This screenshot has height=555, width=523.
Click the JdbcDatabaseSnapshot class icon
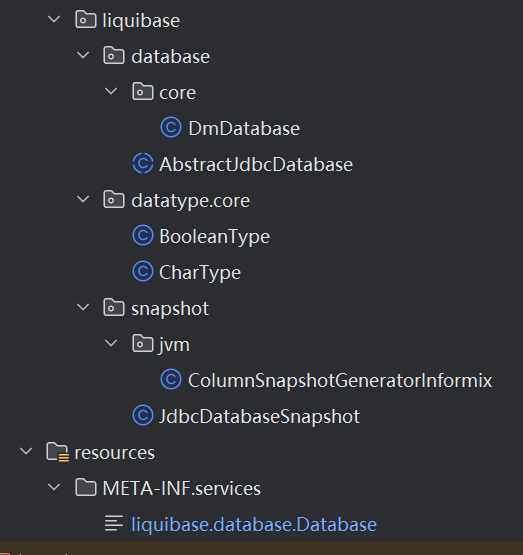pos(143,416)
